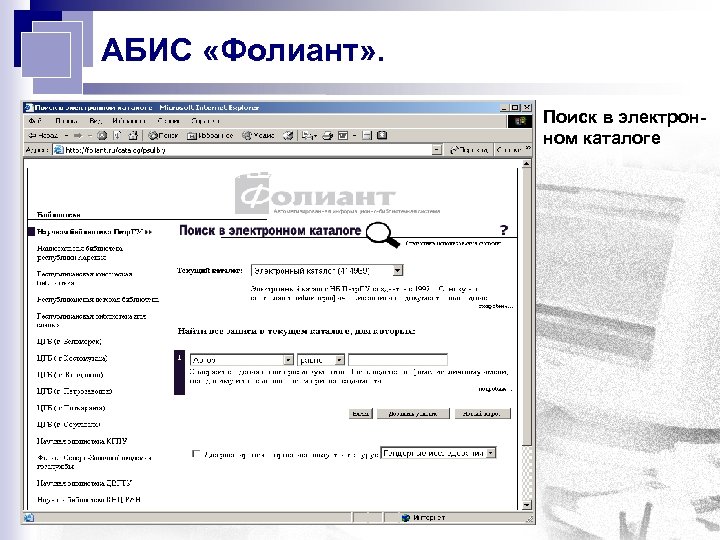The height and width of the screenshot is (540, 720).
Task: Open the Edit (Правка) menu
Action: click(66, 121)
